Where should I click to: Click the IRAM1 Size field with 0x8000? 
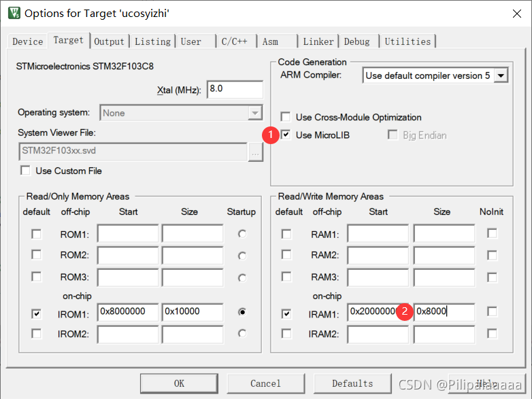click(x=444, y=312)
